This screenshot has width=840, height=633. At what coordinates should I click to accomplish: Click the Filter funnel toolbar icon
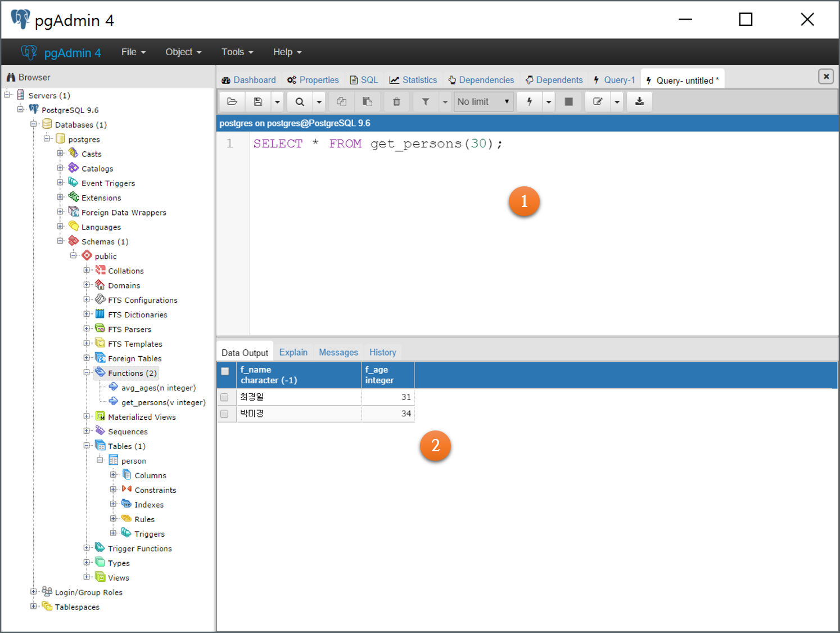coord(426,102)
